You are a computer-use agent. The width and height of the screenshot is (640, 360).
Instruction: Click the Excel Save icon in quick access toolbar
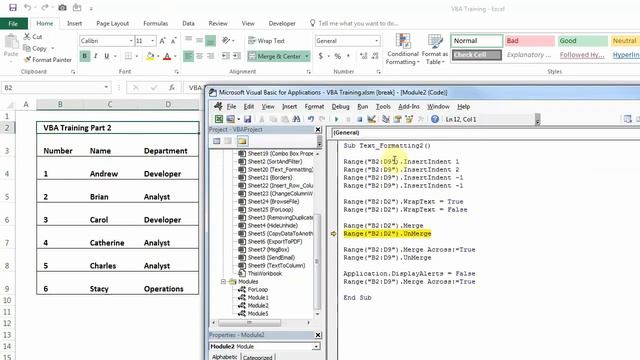[x=13, y=8]
